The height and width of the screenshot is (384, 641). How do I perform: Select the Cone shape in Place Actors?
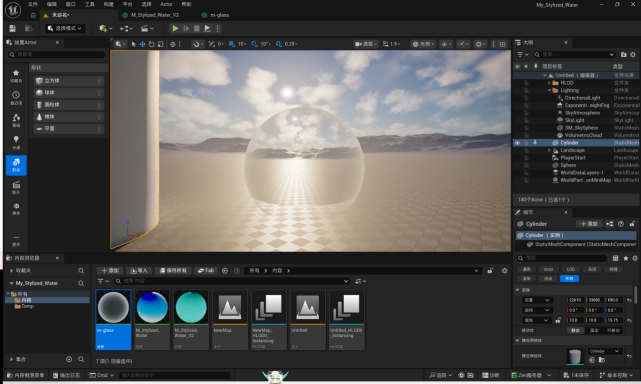(68, 117)
